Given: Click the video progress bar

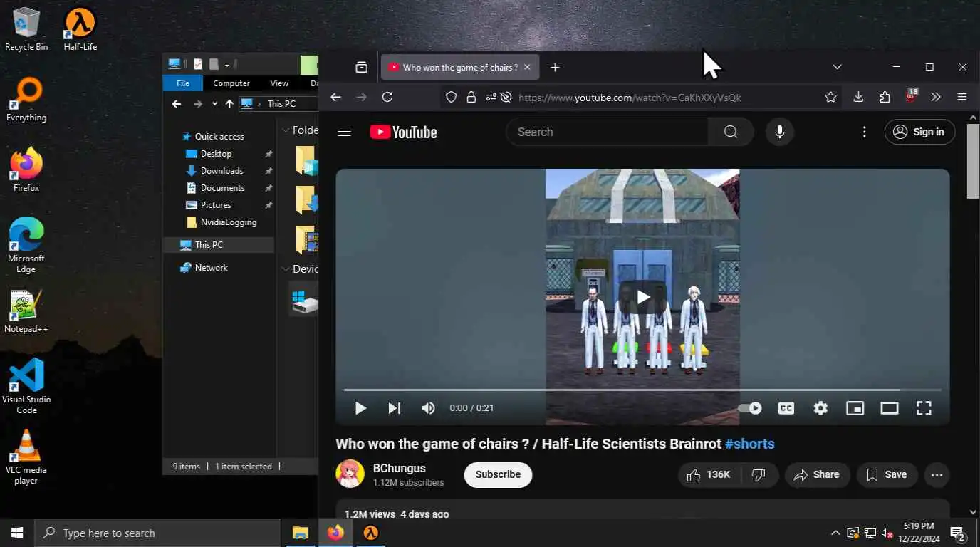Looking at the screenshot, I should point(642,390).
